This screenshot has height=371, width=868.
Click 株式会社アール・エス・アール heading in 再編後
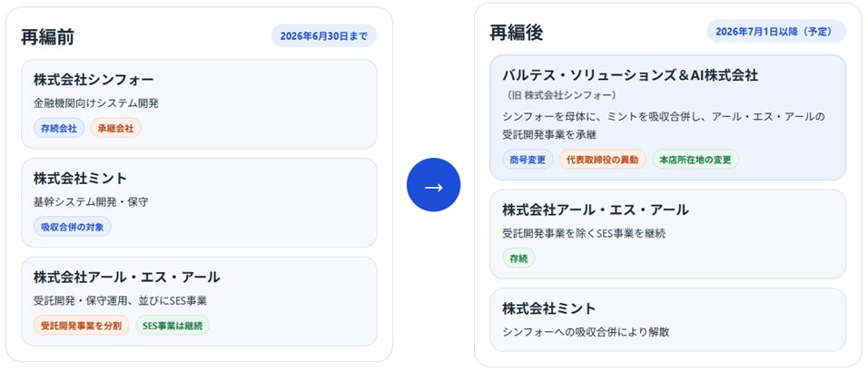pos(595,210)
